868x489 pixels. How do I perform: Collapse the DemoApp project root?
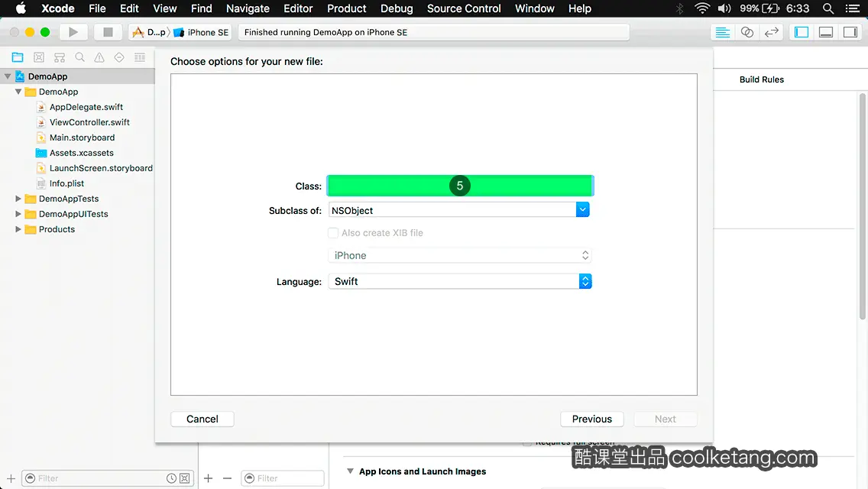pos(8,76)
